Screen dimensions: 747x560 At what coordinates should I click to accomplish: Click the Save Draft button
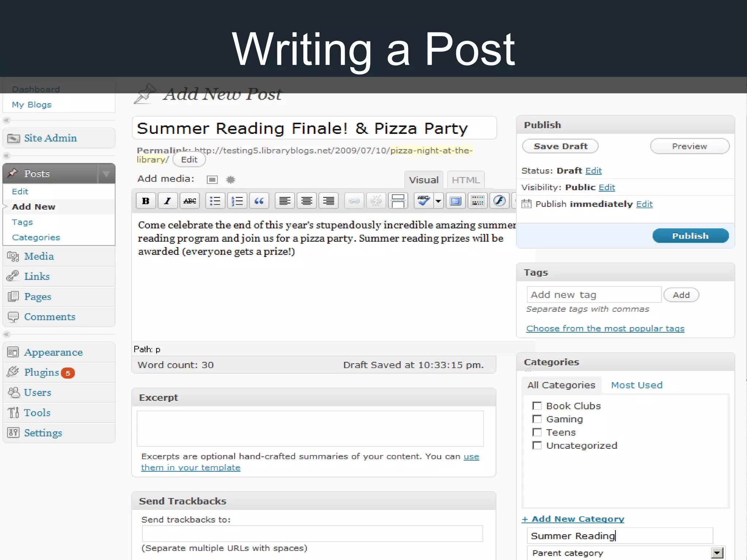click(561, 146)
